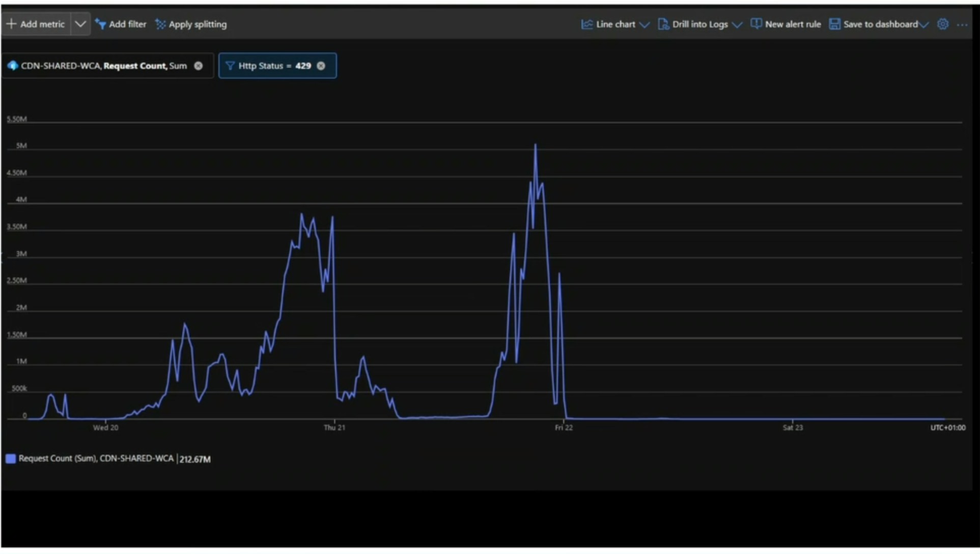The width and height of the screenshot is (980, 554).
Task: Remove the CDN-SHARED-WCA Request Count metric
Action: tap(199, 66)
